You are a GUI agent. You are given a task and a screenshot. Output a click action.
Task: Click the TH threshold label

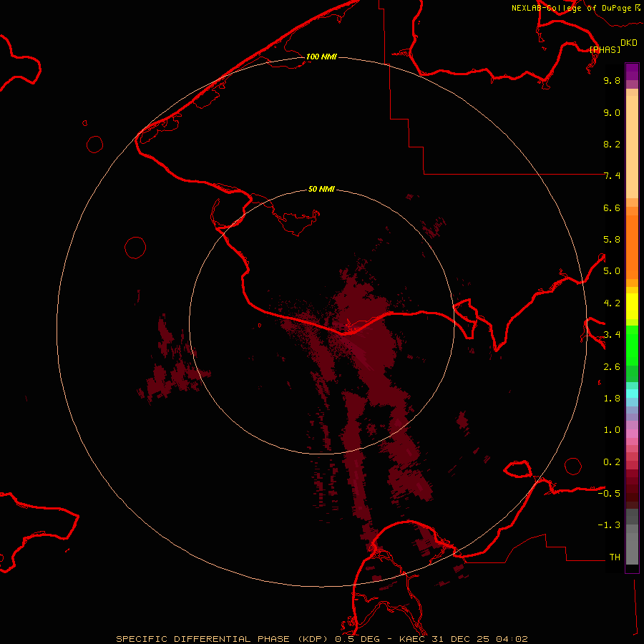coord(615,557)
